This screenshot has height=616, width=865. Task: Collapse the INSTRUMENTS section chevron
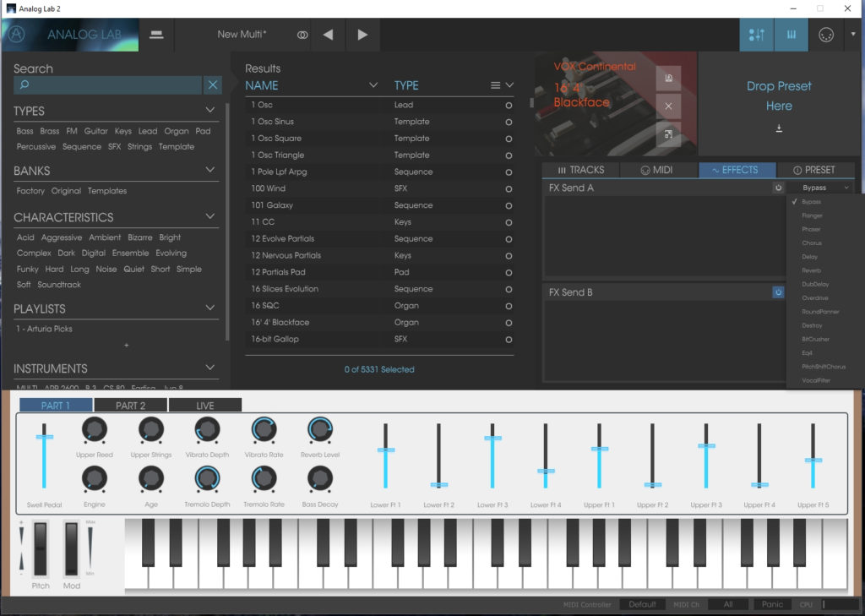(210, 367)
